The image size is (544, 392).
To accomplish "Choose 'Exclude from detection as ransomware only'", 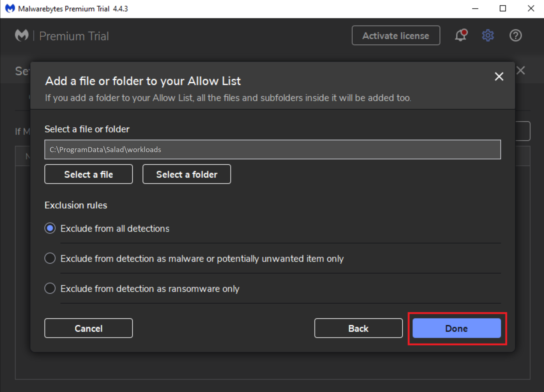I will 50,288.
